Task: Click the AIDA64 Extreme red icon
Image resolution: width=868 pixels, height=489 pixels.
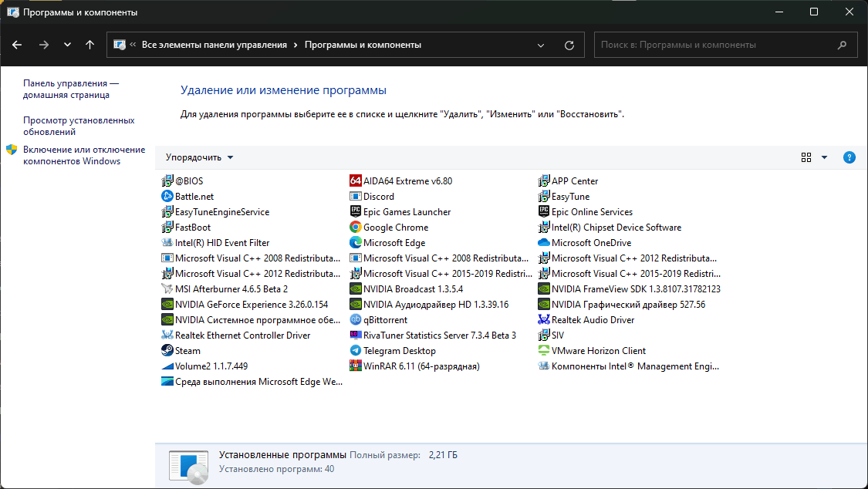Action: tap(356, 181)
